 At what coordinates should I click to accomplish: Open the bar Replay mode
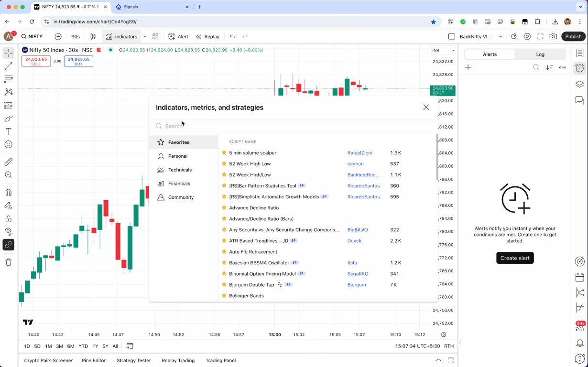[207, 36]
